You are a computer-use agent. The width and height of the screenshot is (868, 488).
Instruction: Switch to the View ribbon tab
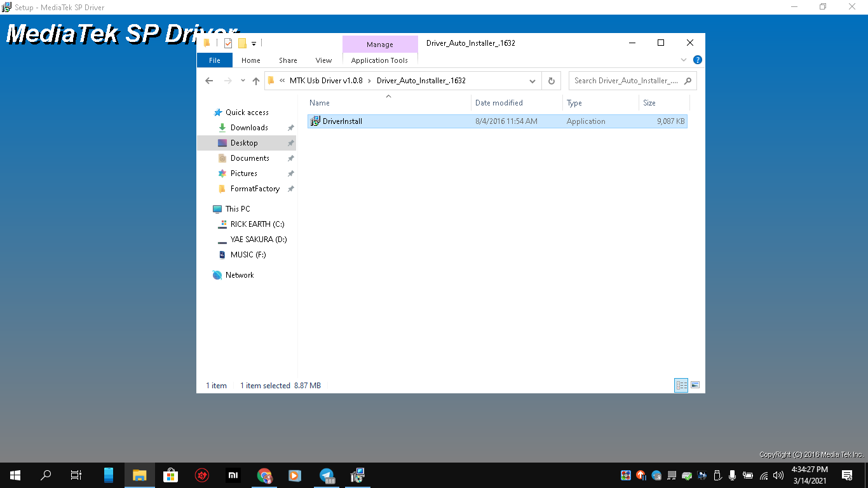pyautogui.click(x=324, y=60)
